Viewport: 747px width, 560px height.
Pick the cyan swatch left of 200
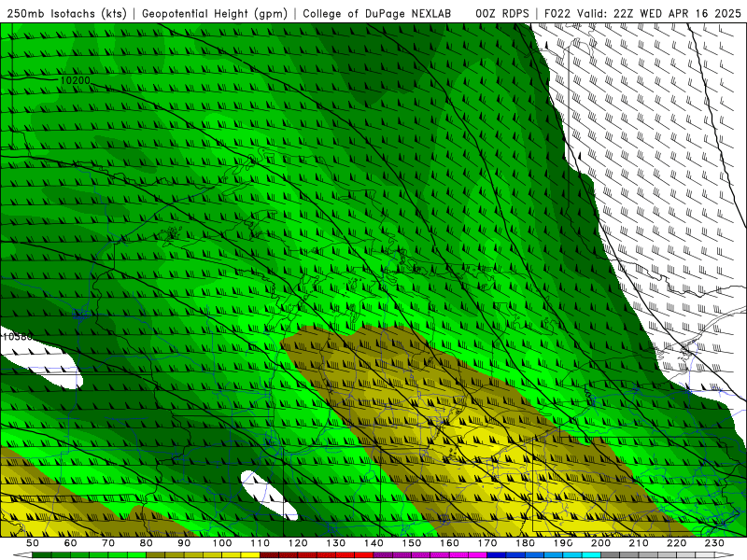coord(592,555)
